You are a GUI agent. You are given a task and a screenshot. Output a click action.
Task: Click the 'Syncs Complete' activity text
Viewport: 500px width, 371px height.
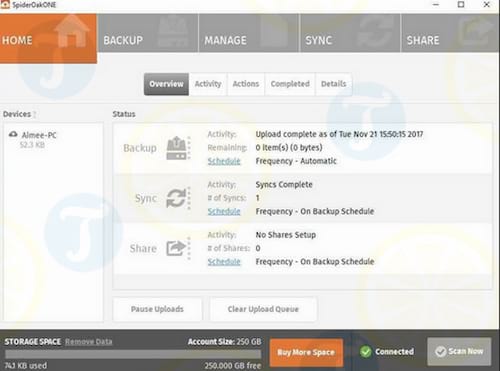[x=284, y=185]
